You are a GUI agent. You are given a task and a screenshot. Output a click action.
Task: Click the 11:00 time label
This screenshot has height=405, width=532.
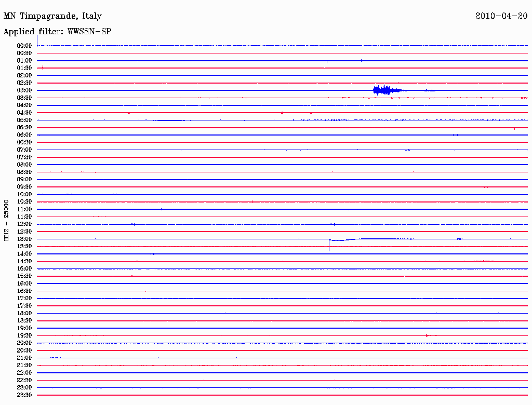point(24,209)
